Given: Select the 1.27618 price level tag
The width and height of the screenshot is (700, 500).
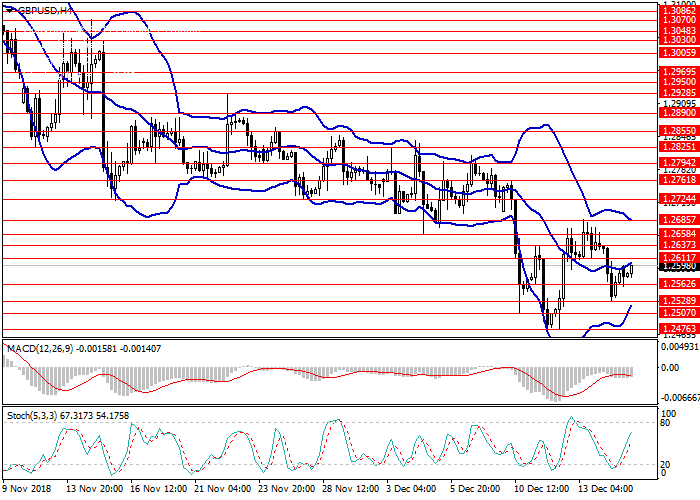Looking at the screenshot, I should pos(678,181).
